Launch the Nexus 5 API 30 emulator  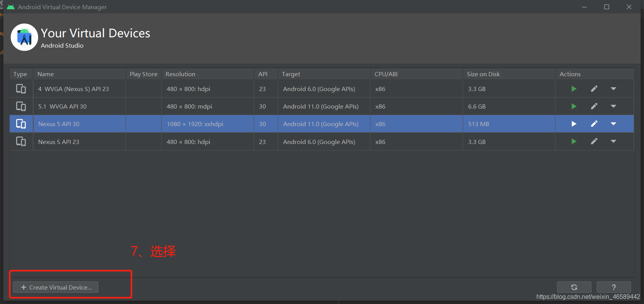[574, 124]
